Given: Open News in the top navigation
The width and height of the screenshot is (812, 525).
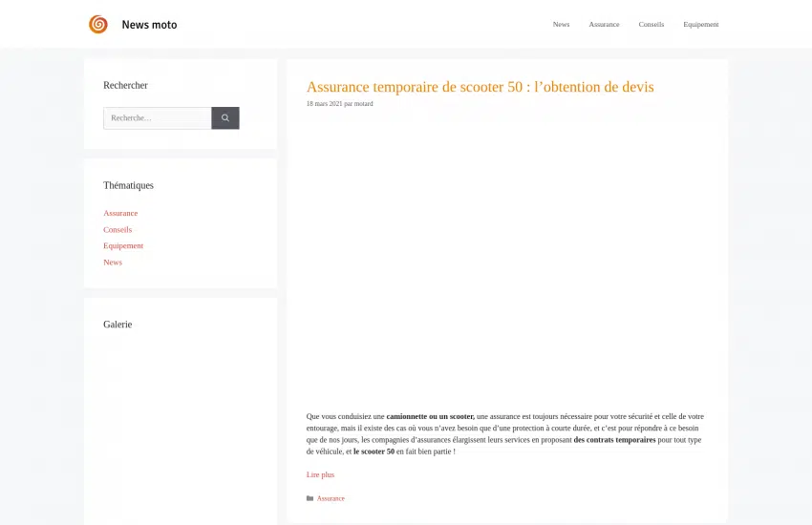Looking at the screenshot, I should [x=561, y=24].
